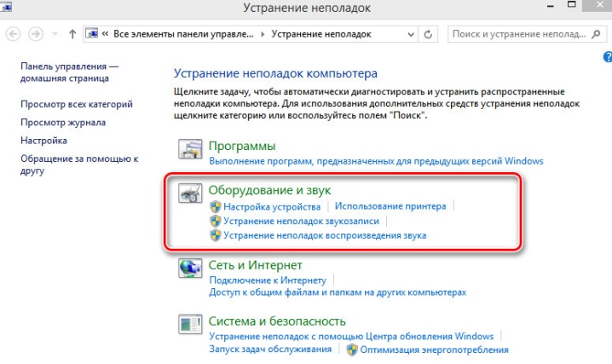The width and height of the screenshot is (612, 364).
Task: Launch Оптимизация энергопотребления troubleshooter
Action: tap(434, 350)
